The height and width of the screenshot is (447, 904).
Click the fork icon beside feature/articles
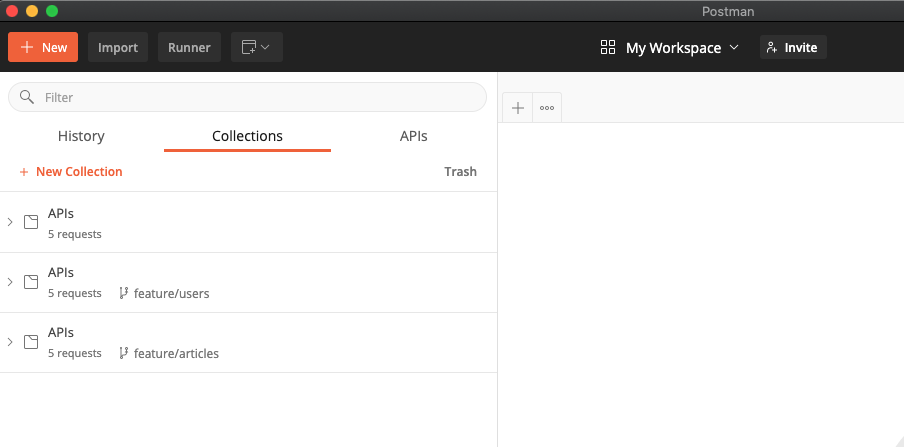click(124, 353)
